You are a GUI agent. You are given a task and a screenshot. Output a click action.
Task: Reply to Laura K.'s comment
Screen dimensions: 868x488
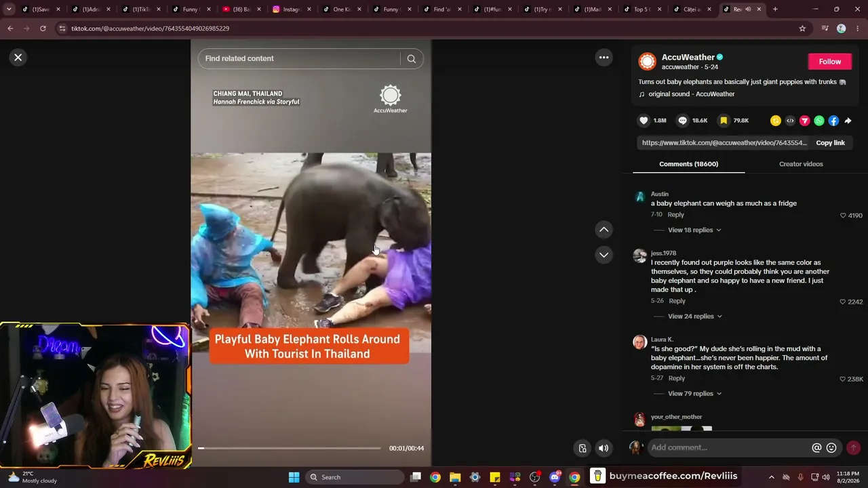click(677, 378)
